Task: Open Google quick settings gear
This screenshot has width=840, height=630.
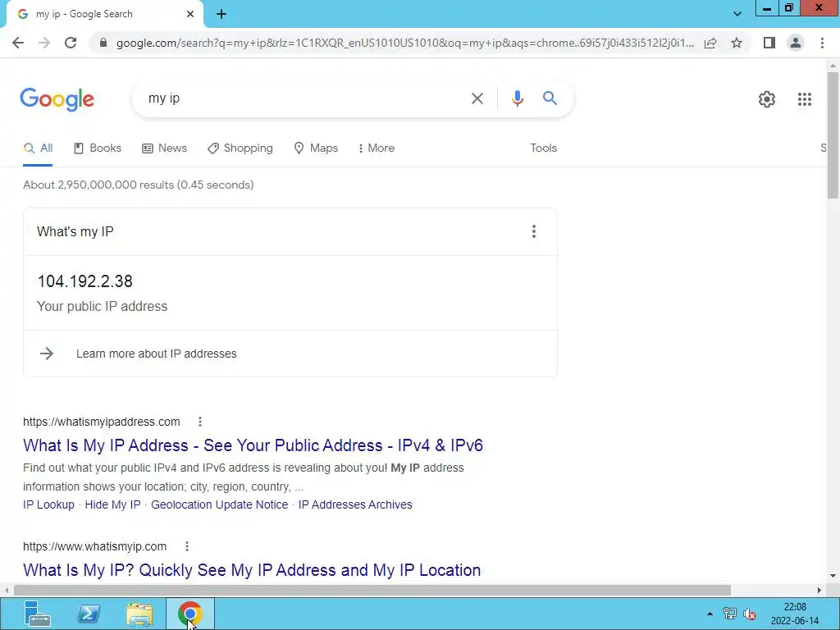Action: point(767,99)
